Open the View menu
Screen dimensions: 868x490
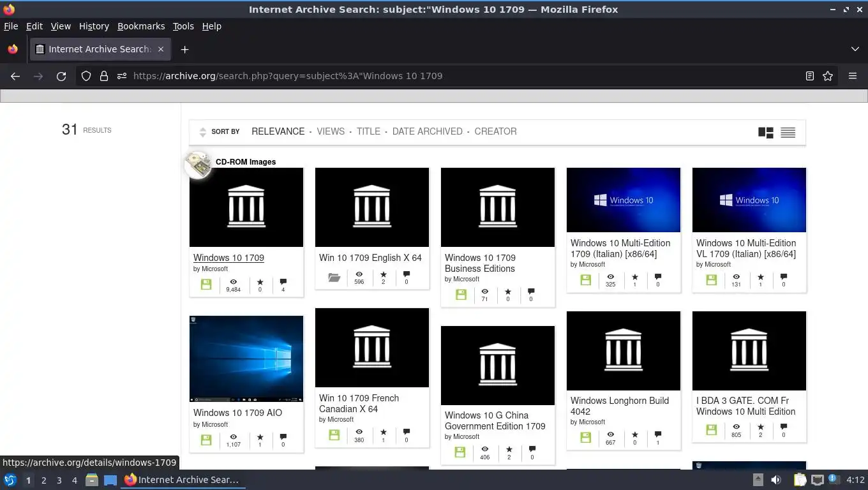pos(61,26)
